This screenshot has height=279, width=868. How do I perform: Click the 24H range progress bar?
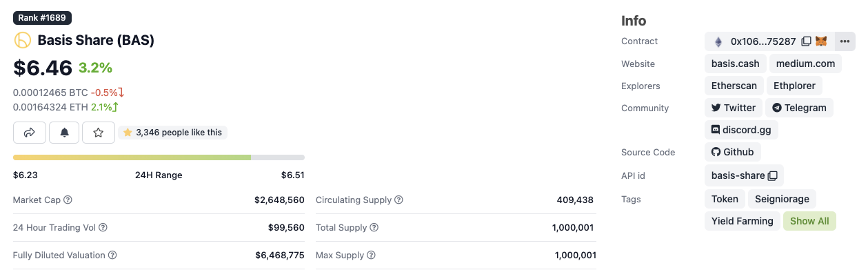point(159,157)
